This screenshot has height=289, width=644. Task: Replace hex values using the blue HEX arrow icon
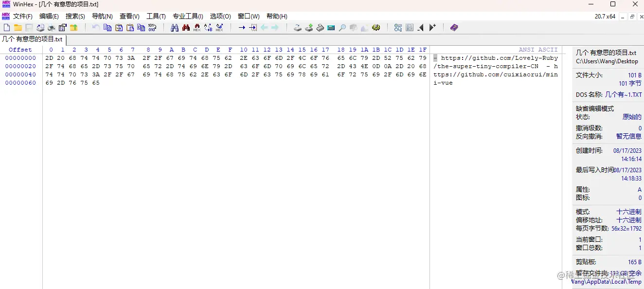click(219, 28)
